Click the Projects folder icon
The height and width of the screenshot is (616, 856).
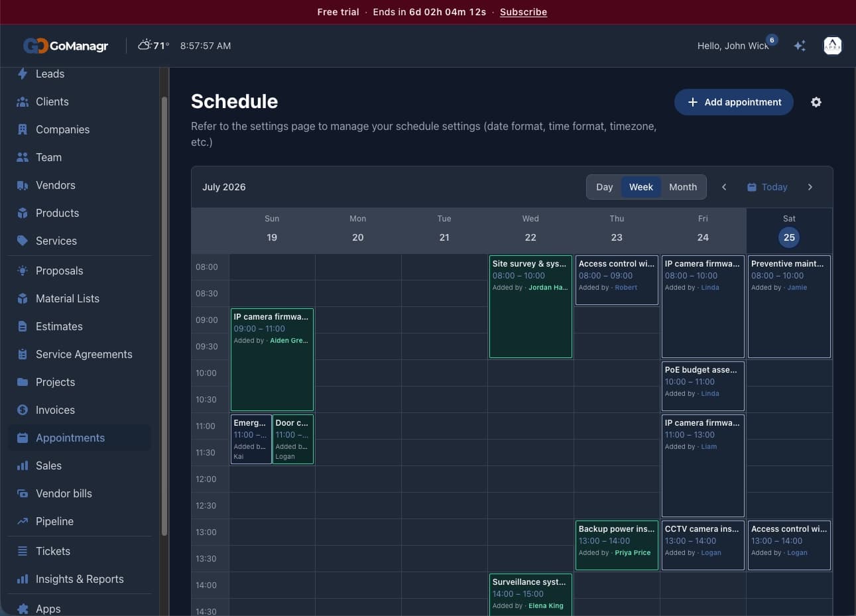(23, 382)
